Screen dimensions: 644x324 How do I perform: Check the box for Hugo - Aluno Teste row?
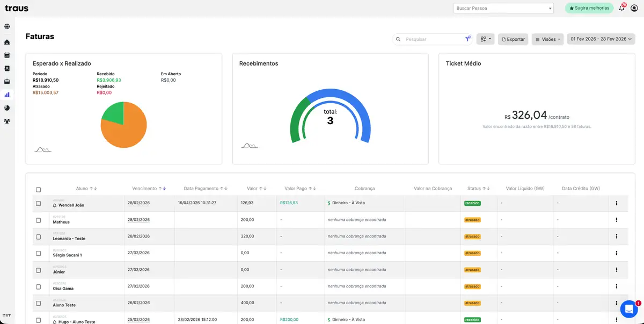(38, 320)
